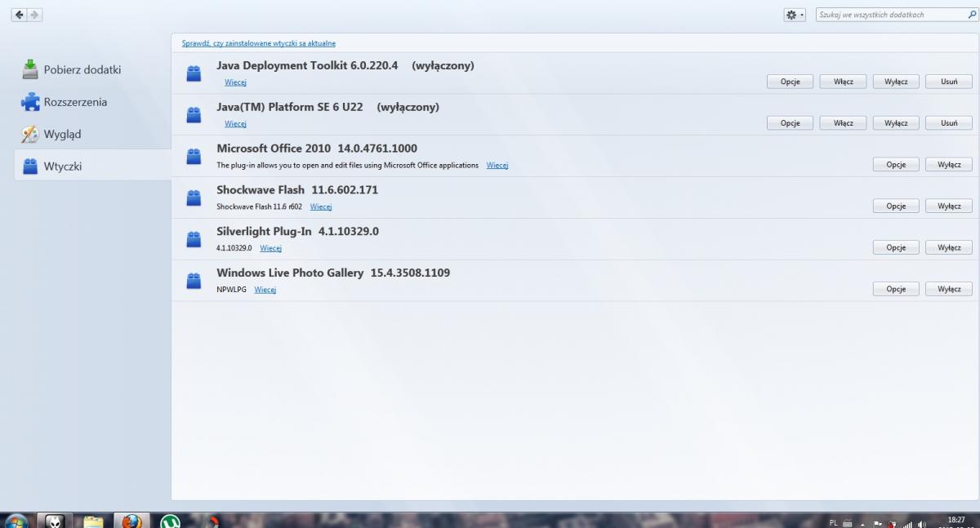Switch to the Rozszerzenia section
Viewport: 980px width, 528px height.
click(75, 102)
